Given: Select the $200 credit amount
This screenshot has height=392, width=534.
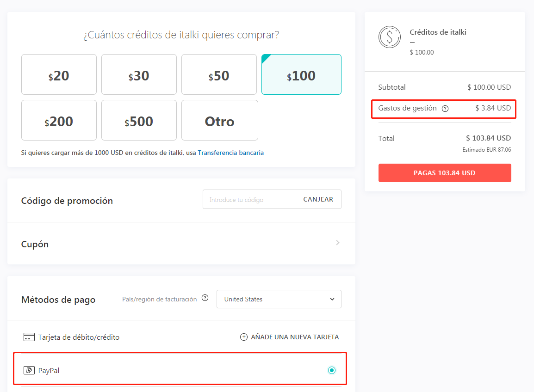Looking at the screenshot, I should 59,120.
